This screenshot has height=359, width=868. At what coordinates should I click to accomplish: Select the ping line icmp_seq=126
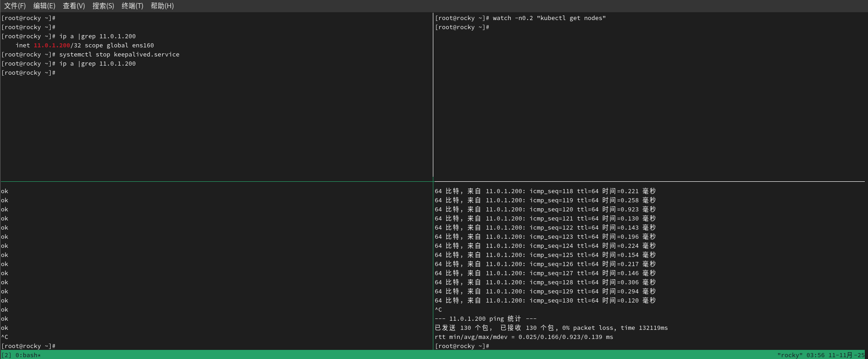coord(545,264)
